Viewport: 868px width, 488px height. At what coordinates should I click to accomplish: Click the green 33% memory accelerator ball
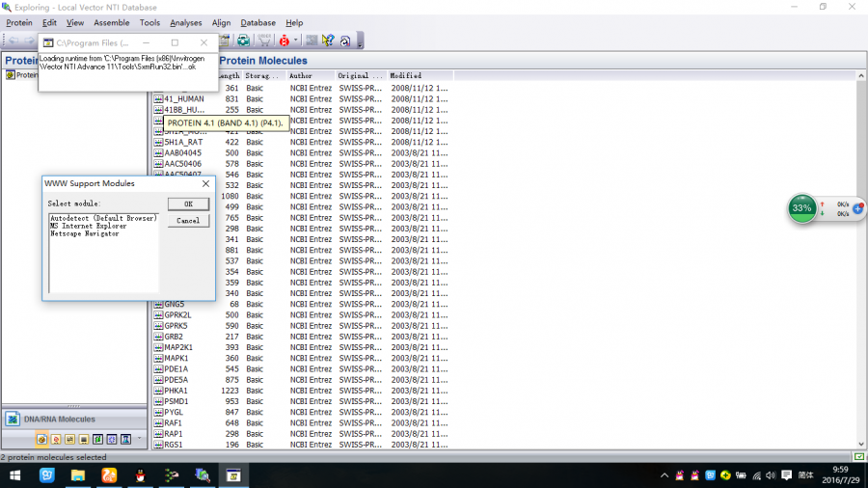(x=801, y=208)
